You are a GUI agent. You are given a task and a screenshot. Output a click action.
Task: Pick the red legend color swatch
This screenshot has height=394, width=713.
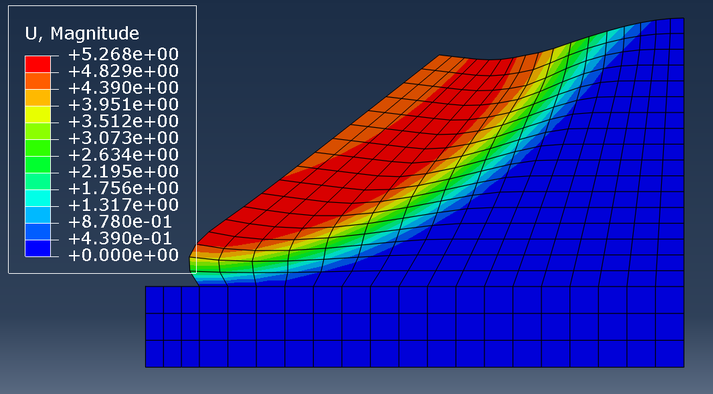(38, 64)
